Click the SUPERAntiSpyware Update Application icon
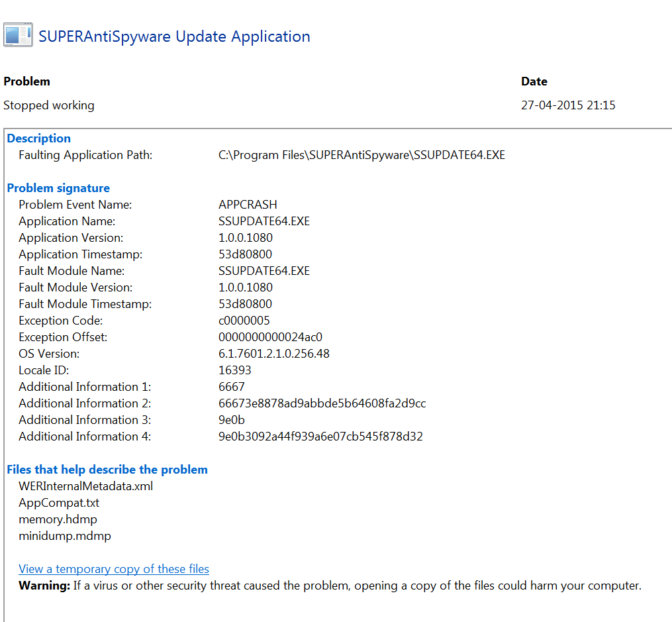 (x=17, y=35)
